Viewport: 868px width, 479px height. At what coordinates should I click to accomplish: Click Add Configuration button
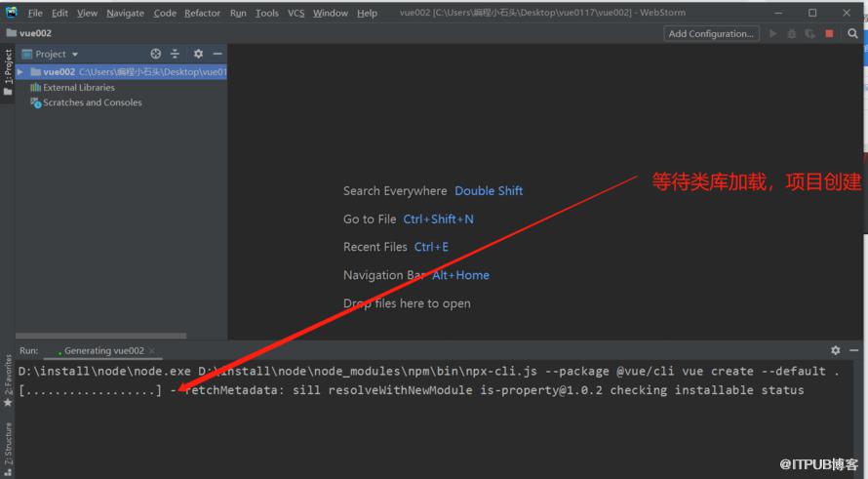[x=711, y=34]
